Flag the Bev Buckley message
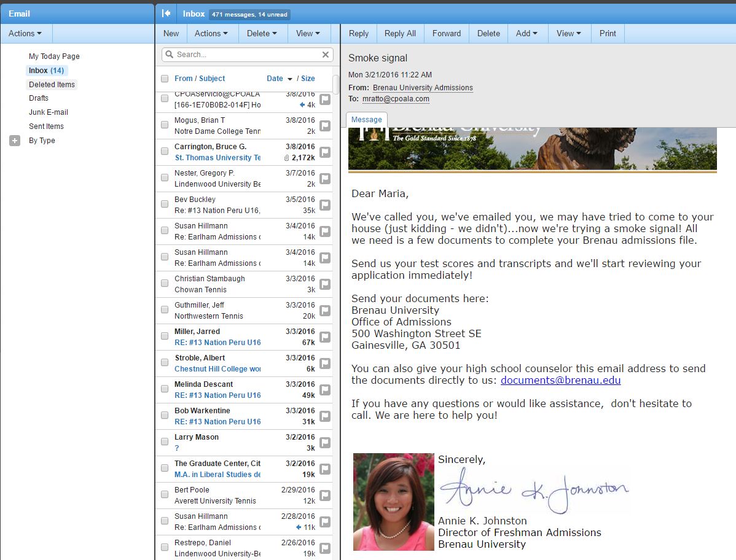The width and height of the screenshot is (736, 560). (325, 205)
